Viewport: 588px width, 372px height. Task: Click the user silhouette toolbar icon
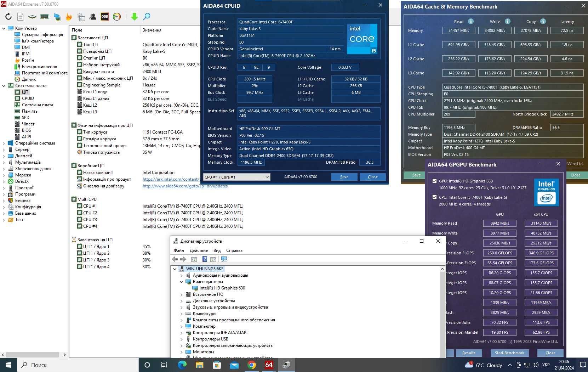pyautogui.click(x=93, y=16)
